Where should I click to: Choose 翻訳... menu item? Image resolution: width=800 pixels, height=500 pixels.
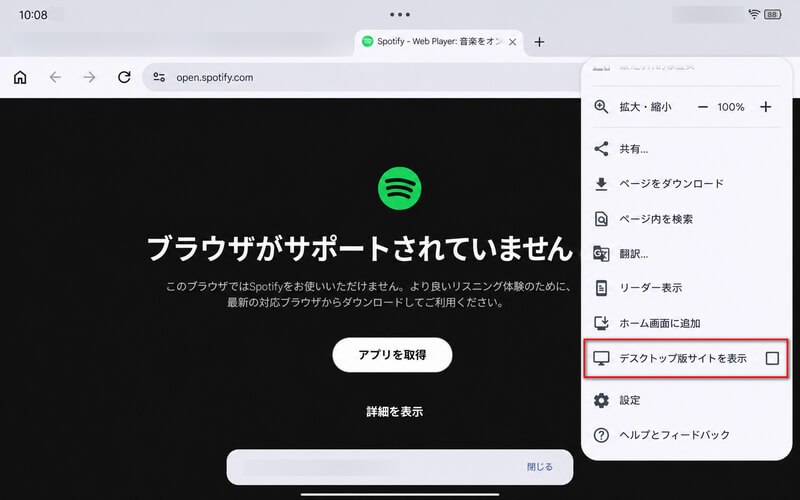pyautogui.click(x=687, y=254)
